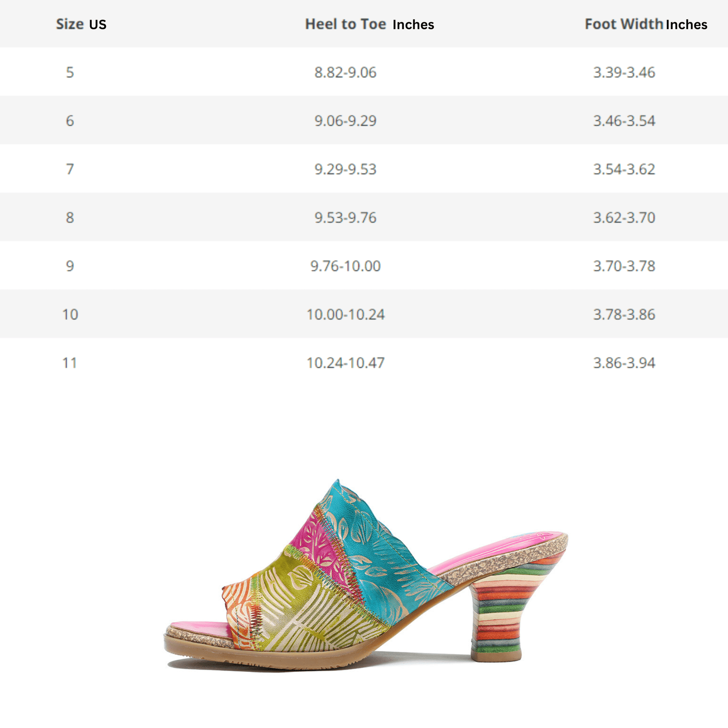
Task: Click the Foot Width Inches header
Action: point(645,24)
